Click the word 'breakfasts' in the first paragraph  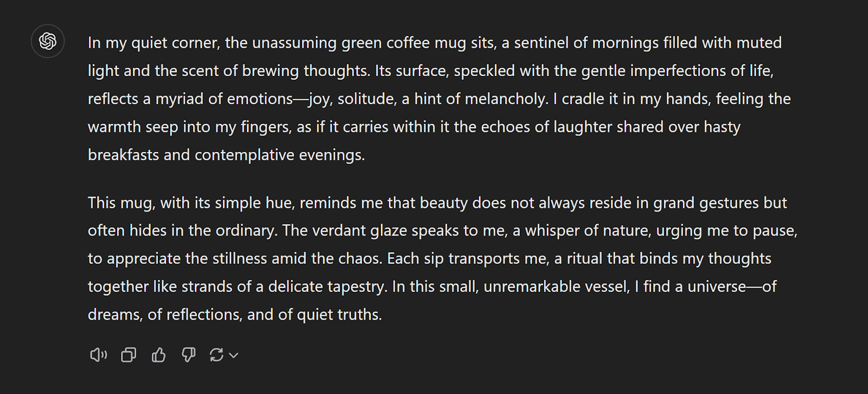click(124, 155)
